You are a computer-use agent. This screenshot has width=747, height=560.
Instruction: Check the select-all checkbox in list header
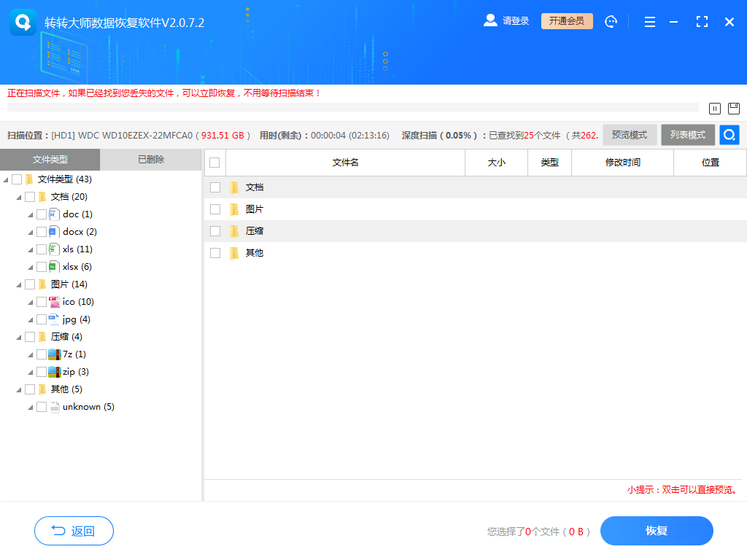pyautogui.click(x=214, y=162)
